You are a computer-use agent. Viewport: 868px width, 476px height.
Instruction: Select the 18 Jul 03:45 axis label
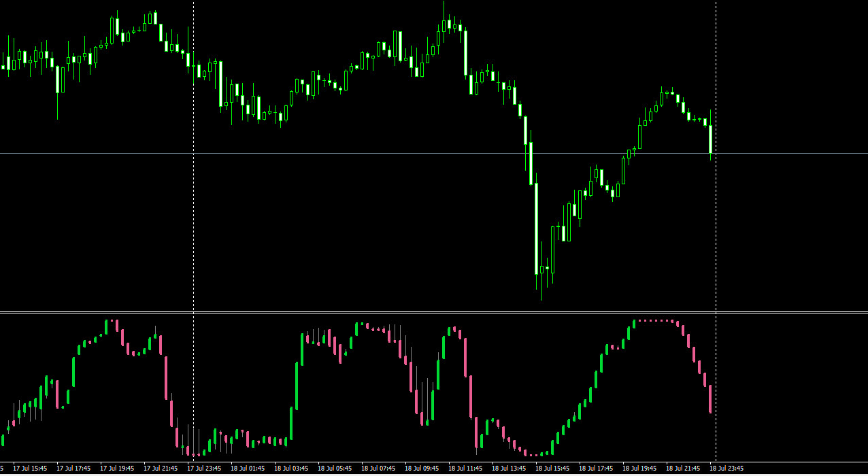coord(291,469)
